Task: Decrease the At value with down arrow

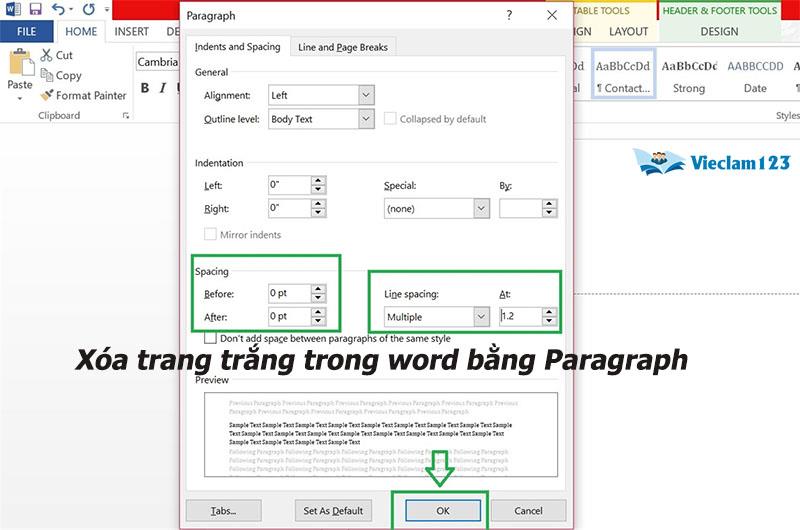Action: (549, 321)
